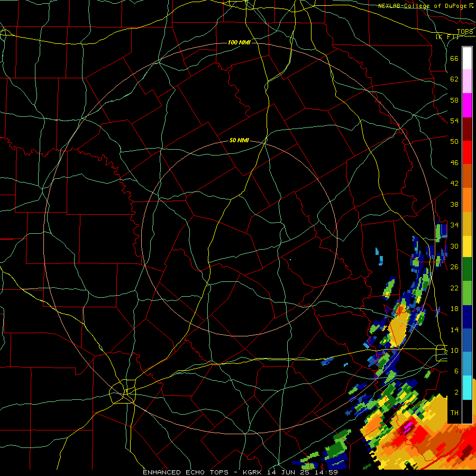Click the legend value '50'
Viewport: 476px width, 476px height.
[x=454, y=141]
